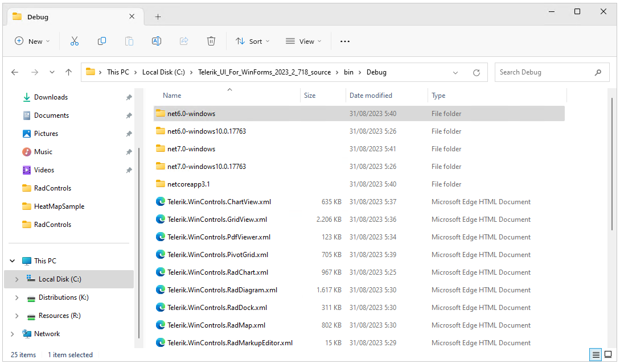Select Telerik.WinControls.PivotGrid.xml file
620x364 pixels.
359,255
